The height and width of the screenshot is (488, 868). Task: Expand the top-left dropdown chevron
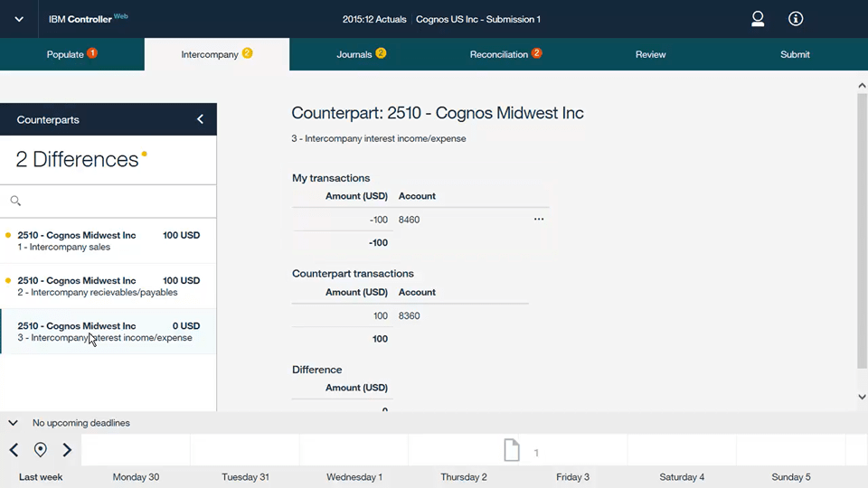tap(19, 19)
